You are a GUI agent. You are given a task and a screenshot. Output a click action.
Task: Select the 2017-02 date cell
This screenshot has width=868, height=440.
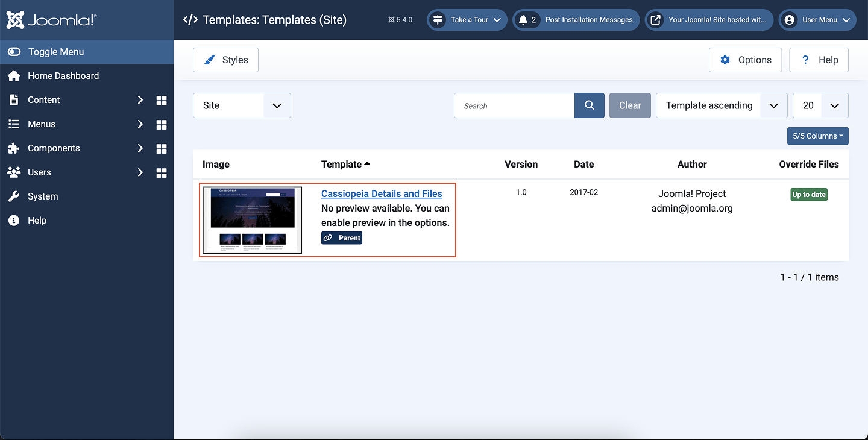583,192
